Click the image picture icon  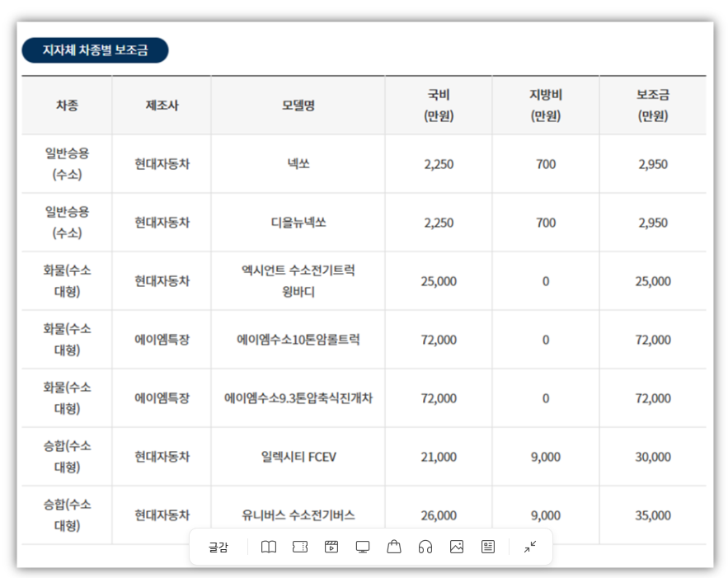457,547
